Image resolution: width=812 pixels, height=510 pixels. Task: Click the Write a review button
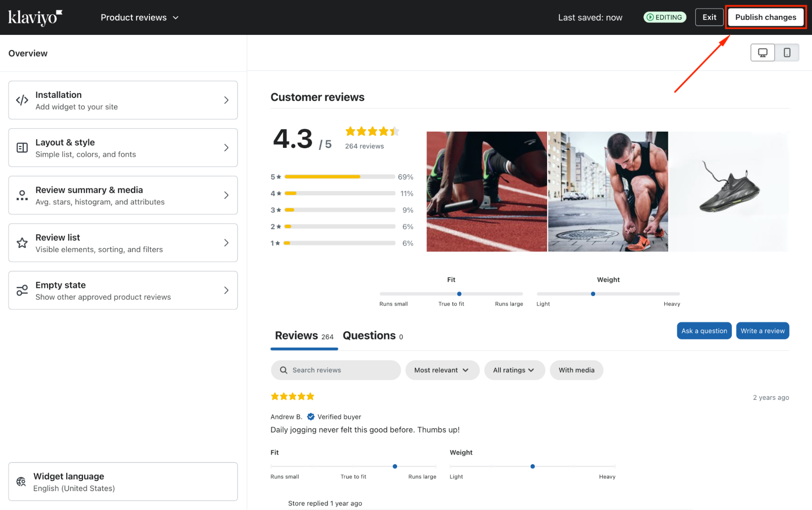tap(762, 331)
